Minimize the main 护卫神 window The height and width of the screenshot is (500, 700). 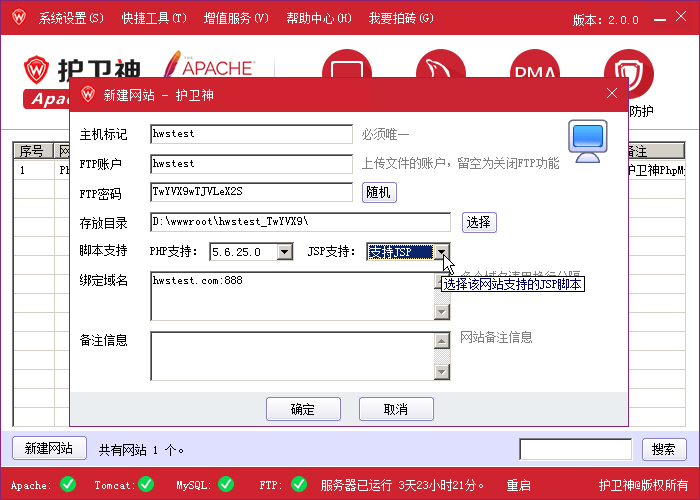coord(659,20)
